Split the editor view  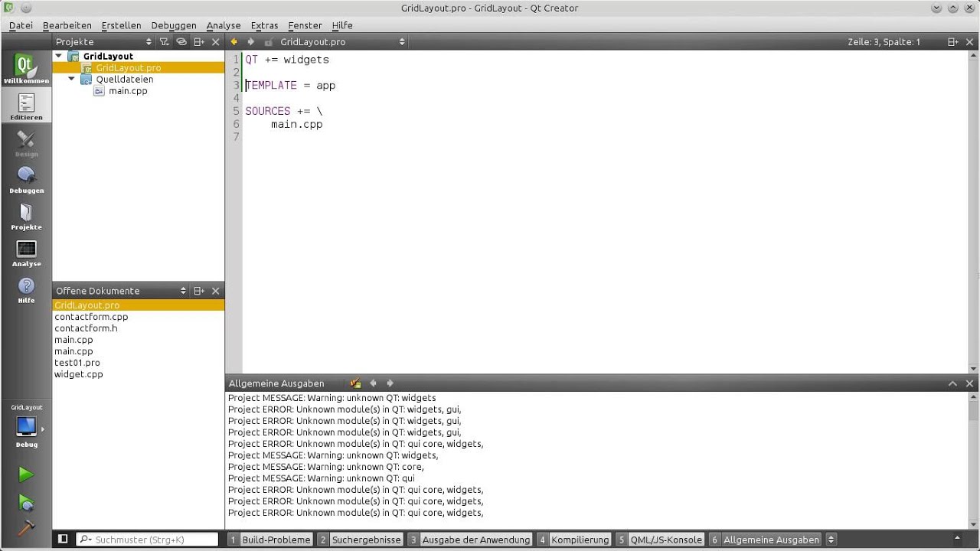point(953,42)
